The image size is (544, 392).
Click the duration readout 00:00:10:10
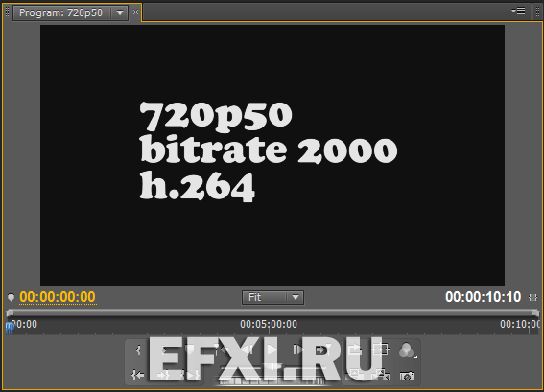[483, 297]
